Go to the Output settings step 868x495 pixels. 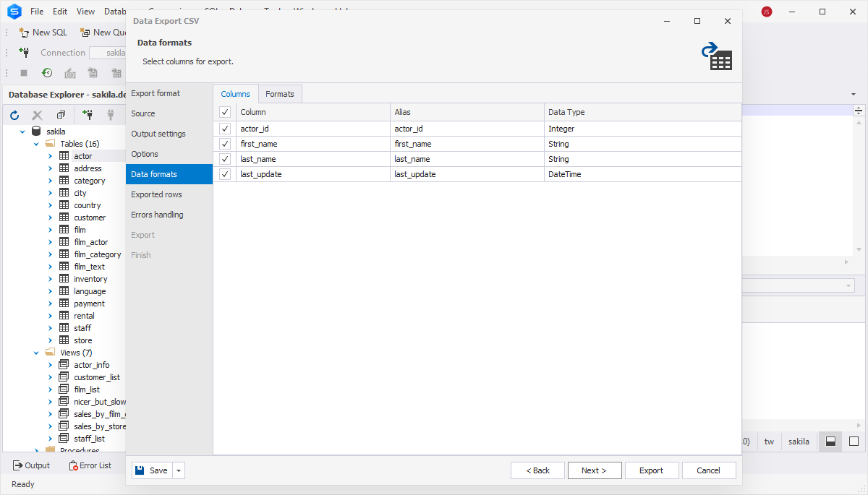[158, 134]
